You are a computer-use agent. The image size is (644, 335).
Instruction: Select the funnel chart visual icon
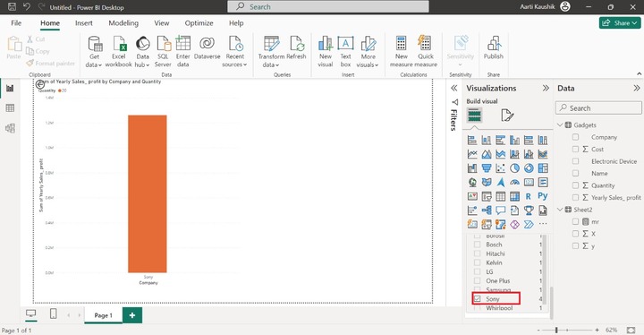coord(487,168)
